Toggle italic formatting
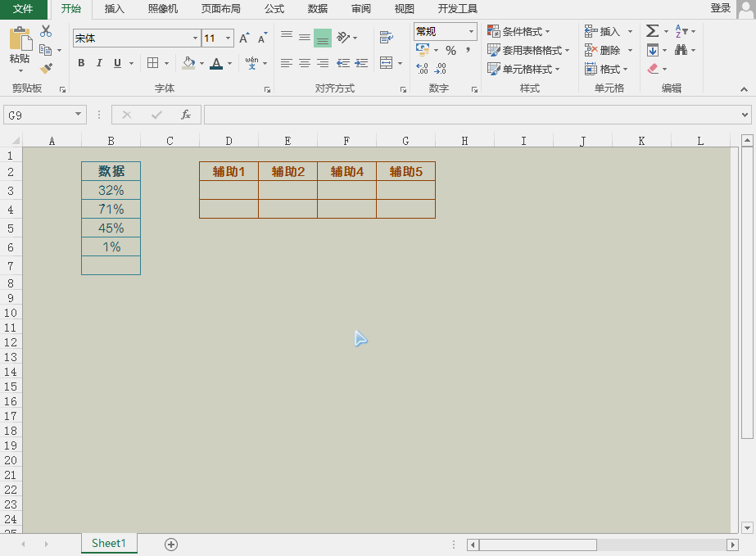 [x=99, y=63]
